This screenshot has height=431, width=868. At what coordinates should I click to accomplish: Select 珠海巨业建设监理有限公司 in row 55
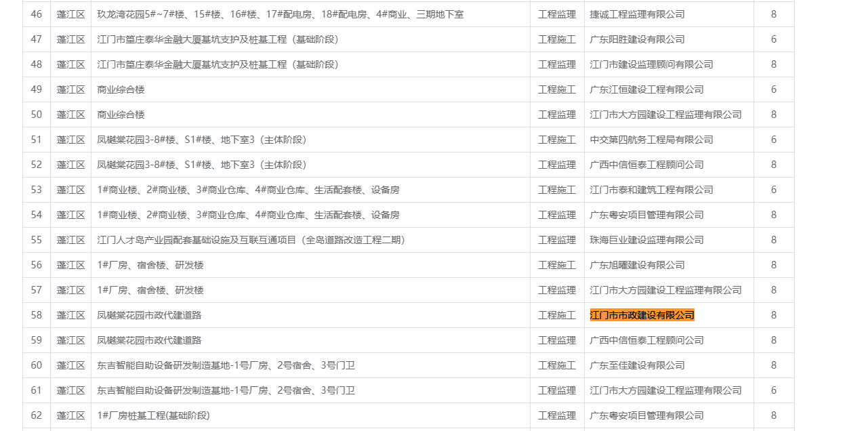(x=646, y=240)
